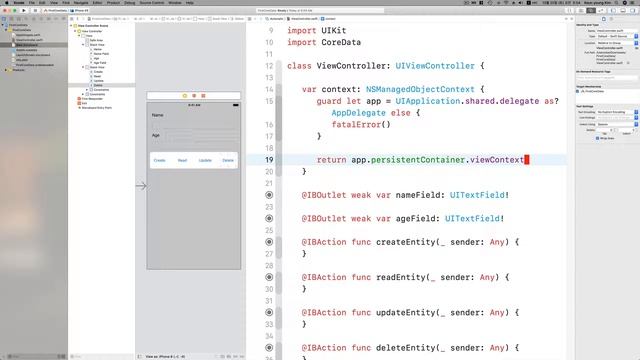Click the Run (play) button in Xcode toolbar

24,10
